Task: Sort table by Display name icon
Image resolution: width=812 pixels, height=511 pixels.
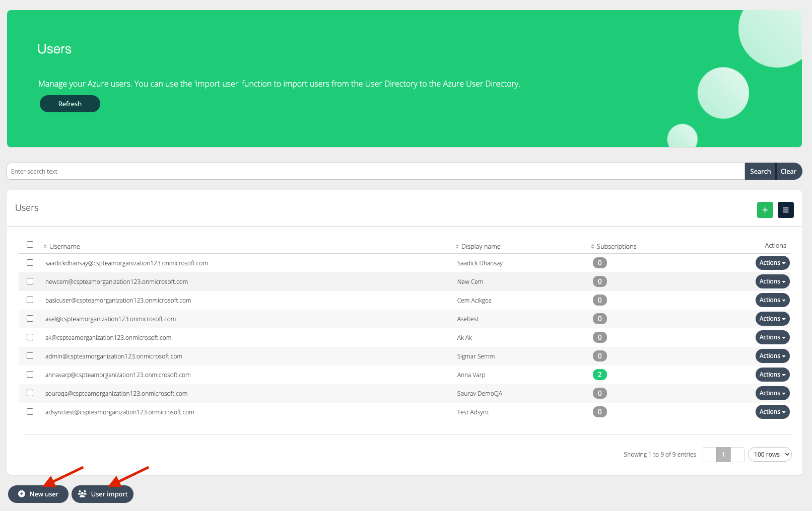Action: coord(457,247)
